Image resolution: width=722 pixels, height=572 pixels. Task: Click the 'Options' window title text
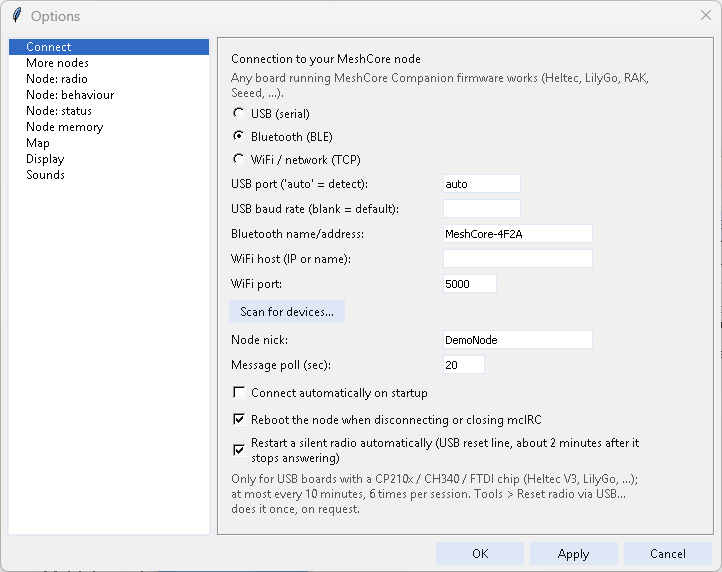click(55, 16)
